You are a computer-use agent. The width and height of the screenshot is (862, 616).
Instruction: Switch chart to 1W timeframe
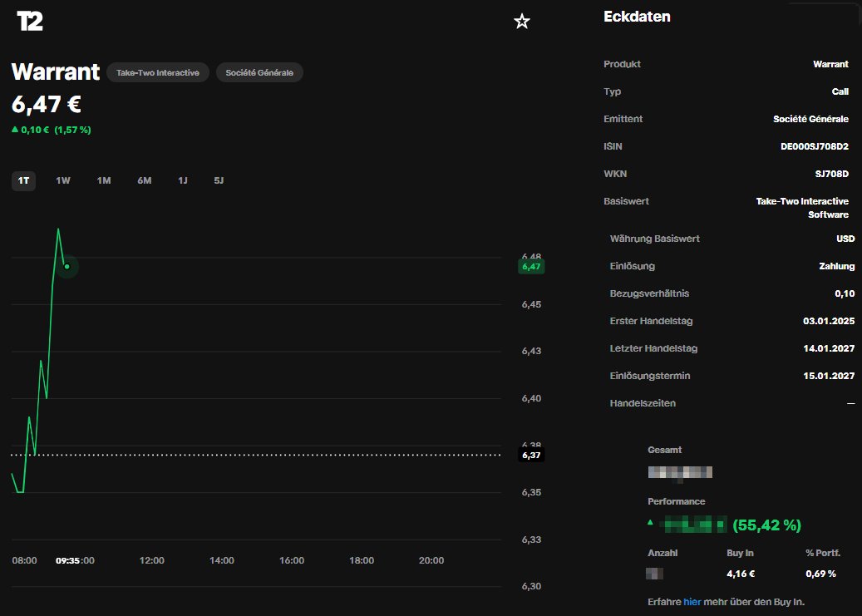[x=63, y=180]
